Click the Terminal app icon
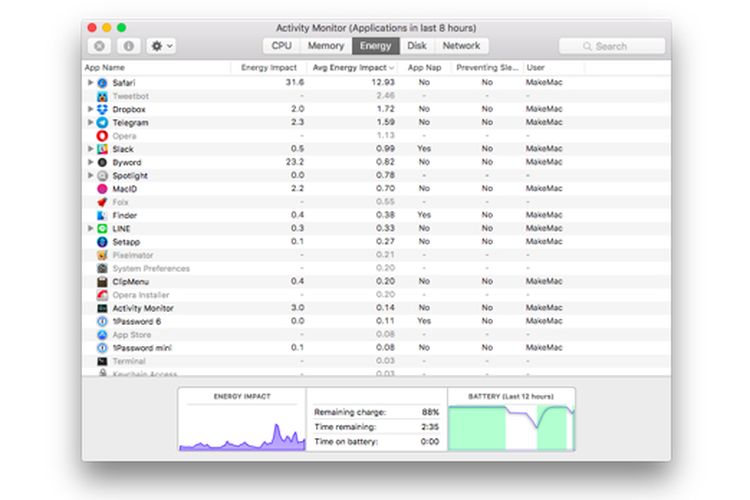750x500 pixels. [x=102, y=361]
